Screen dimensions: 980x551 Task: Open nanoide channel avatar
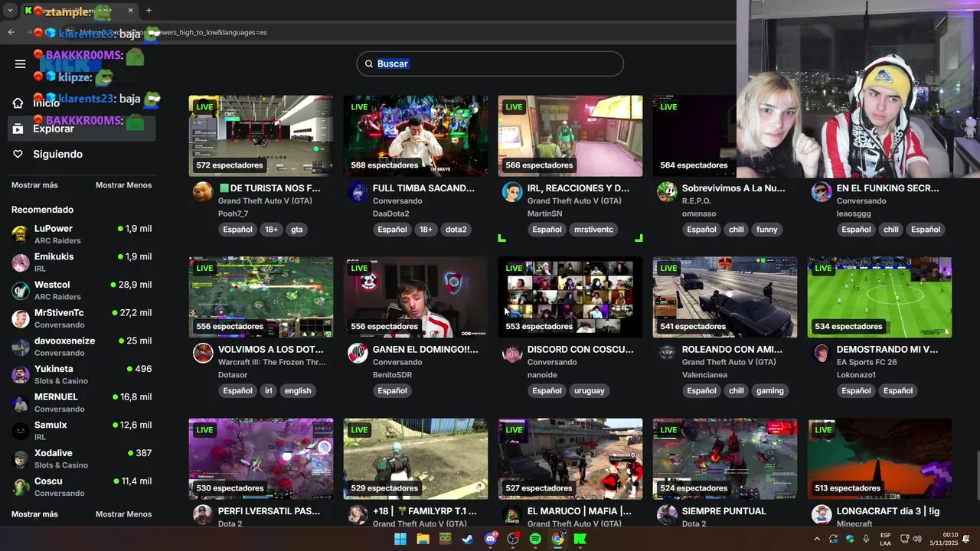click(x=512, y=353)
